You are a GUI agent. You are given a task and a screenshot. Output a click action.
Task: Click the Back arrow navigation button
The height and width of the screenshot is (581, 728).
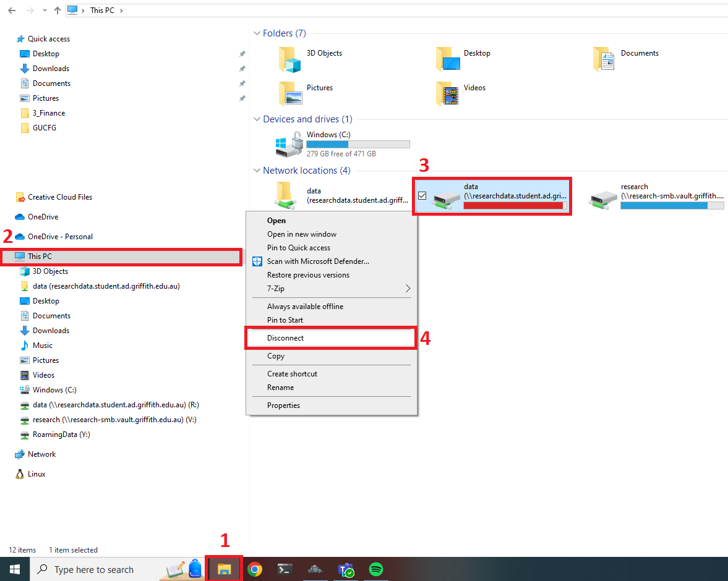tap(12, 11)
